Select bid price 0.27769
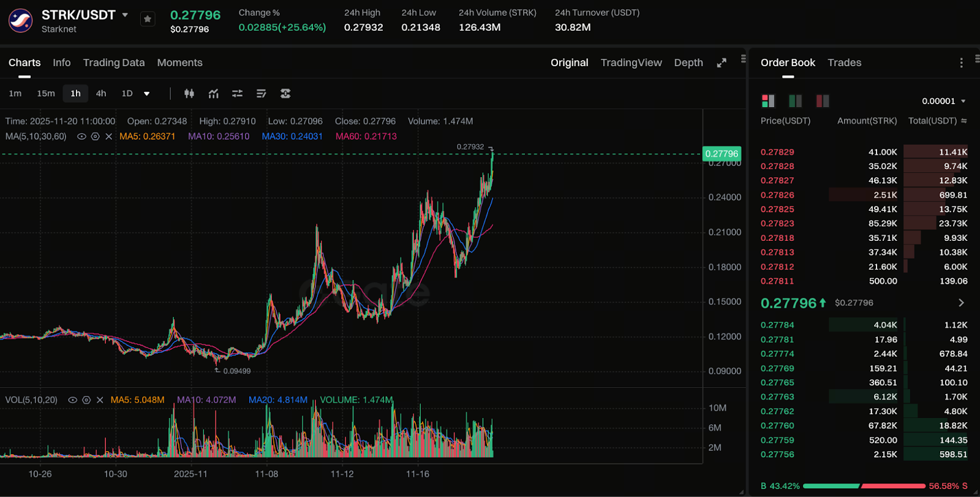Viewport: 980px width, 497px height. [x=777, y=368]
